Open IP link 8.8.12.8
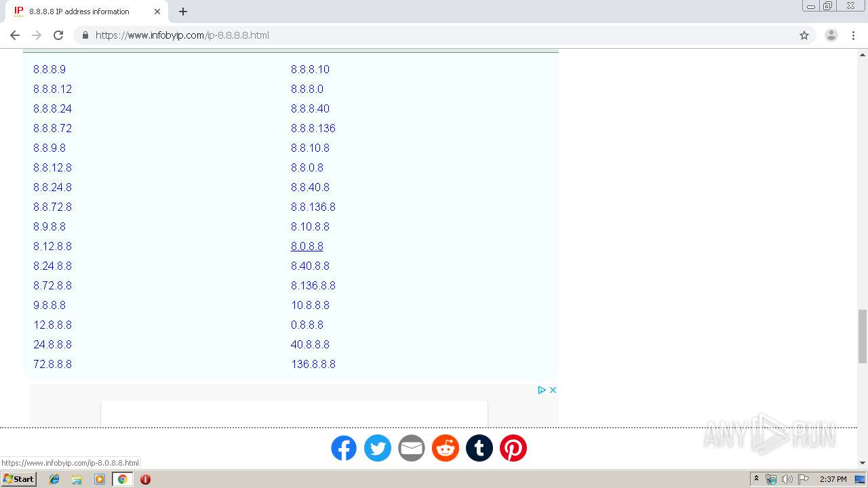This screenshot has height=488, width=868. tap(52, 167)
